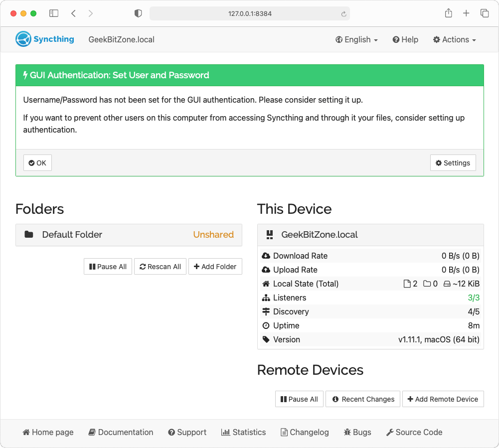Open a new Safari tab
This screenshot has height=448, width=499.
click(x=466, y=13)
